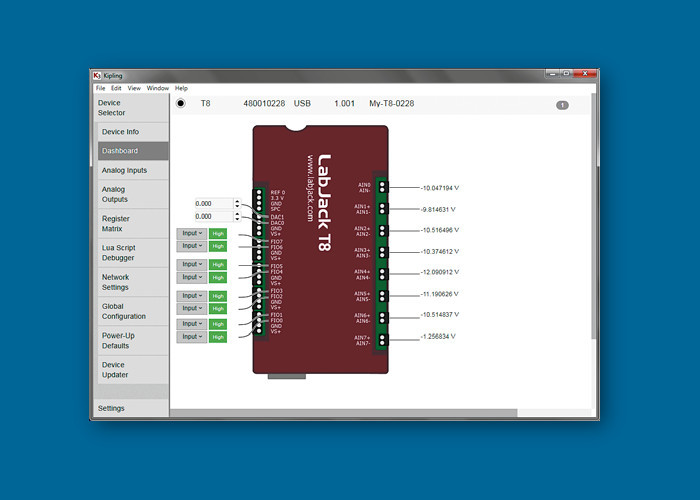This screenshot has width=700, height=500.
Task: Click the AIN0 reading -10.047194 V
Action: [x=440, y=188]
